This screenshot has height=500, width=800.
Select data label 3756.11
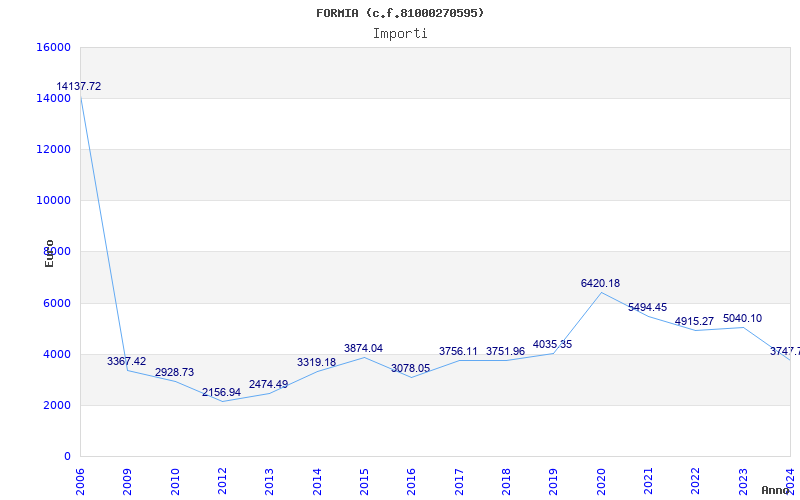point(458,352)
